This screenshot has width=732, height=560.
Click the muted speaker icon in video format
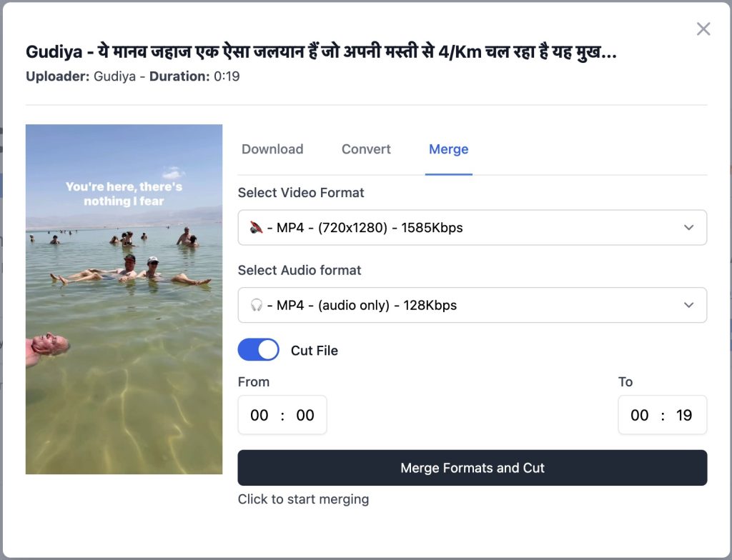click(x=257, y=228)
